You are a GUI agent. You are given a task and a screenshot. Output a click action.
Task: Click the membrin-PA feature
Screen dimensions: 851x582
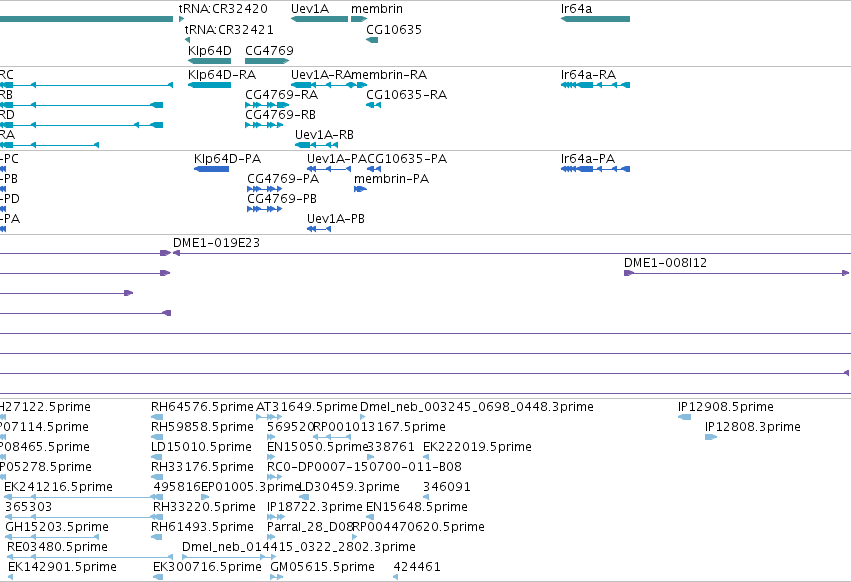click(x=360, y=189)
